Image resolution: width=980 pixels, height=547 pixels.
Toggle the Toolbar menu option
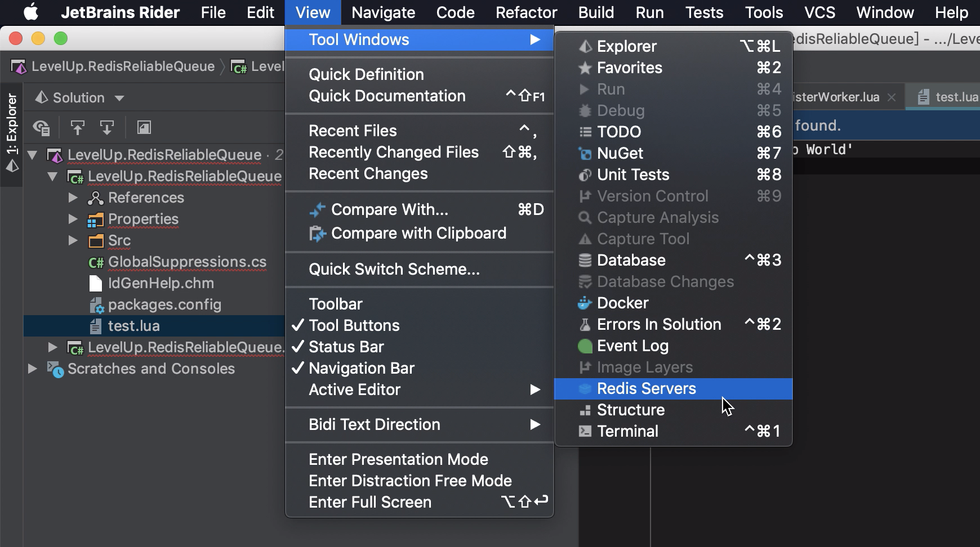pyautogui.click(x=419, y=304)
